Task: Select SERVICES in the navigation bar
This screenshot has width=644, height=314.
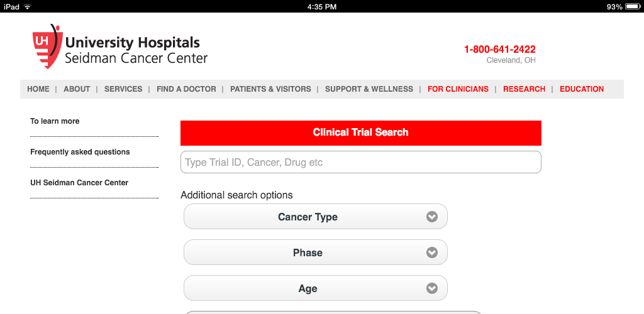Action: [x=123, y=89]
